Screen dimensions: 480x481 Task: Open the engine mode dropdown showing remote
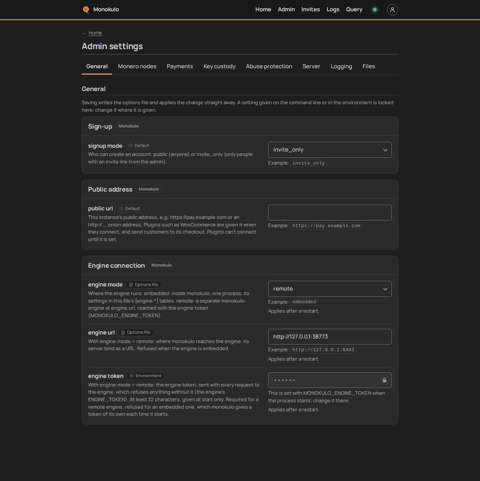coord(330,289)
